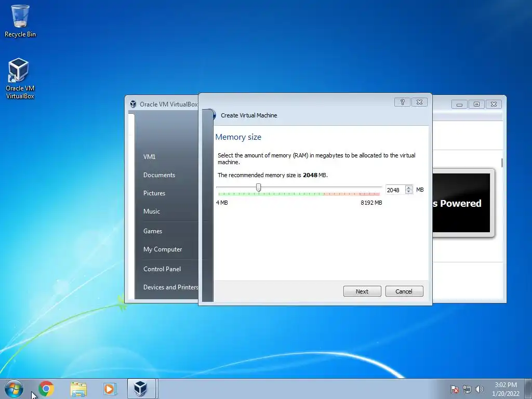Click the Show Desktop strip on the taskbar

click(x=528, y=389)
